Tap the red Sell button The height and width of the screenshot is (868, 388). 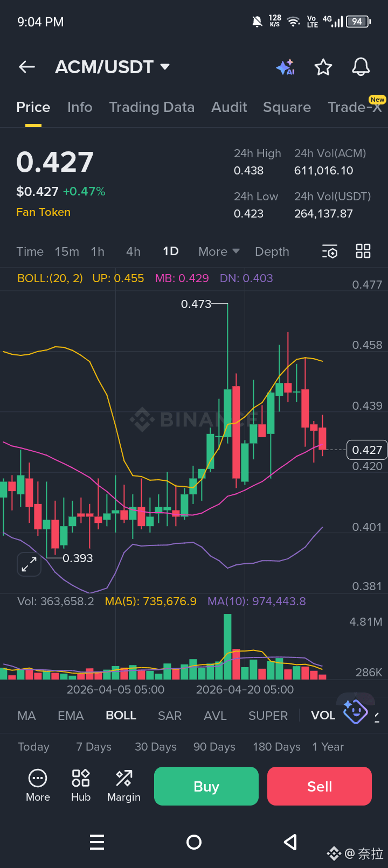[320, 786]
